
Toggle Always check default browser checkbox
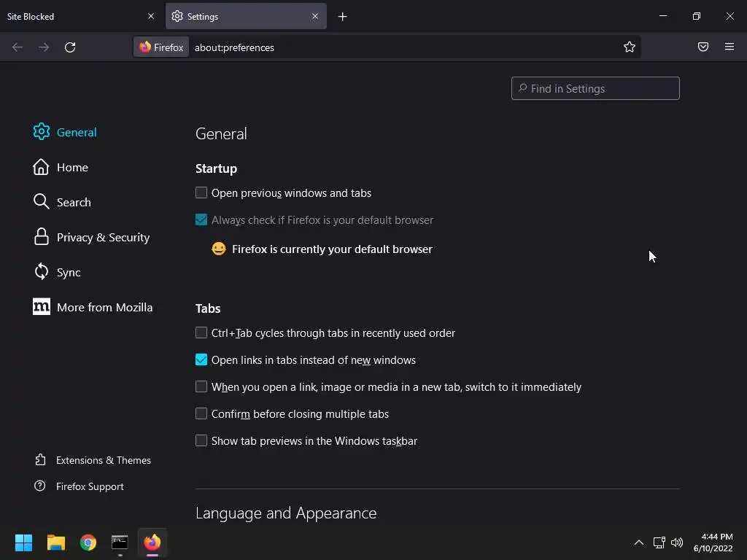click(201, 219)
